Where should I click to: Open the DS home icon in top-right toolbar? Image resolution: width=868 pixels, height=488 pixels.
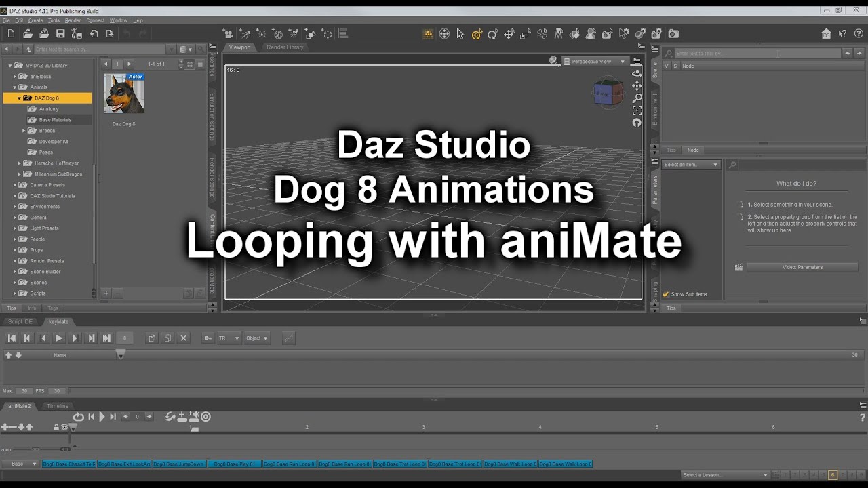click(x=826, y=34)
